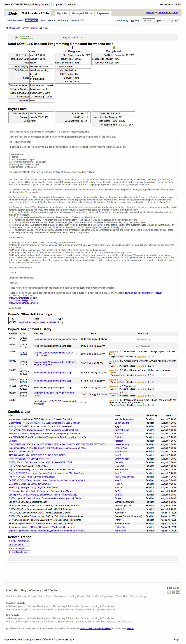Open candidate Hari Krishna profile
The image size is (186, 644).
click(x=120, y=531)
